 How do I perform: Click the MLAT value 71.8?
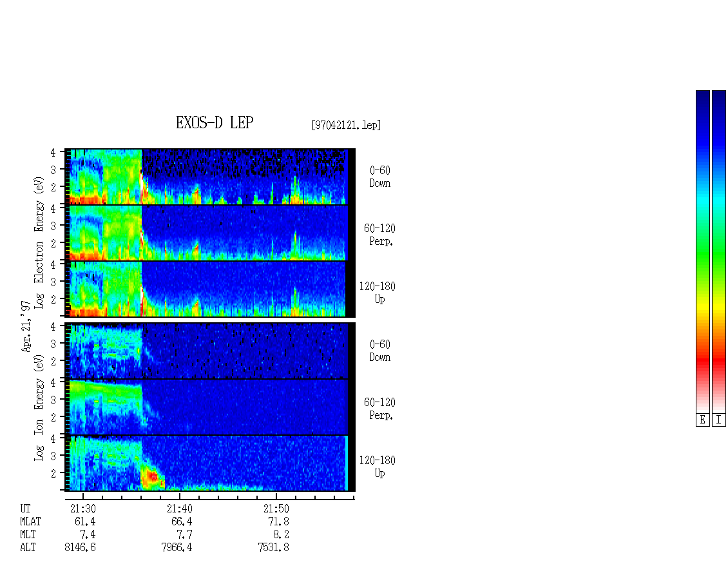(x=278, y=521)
